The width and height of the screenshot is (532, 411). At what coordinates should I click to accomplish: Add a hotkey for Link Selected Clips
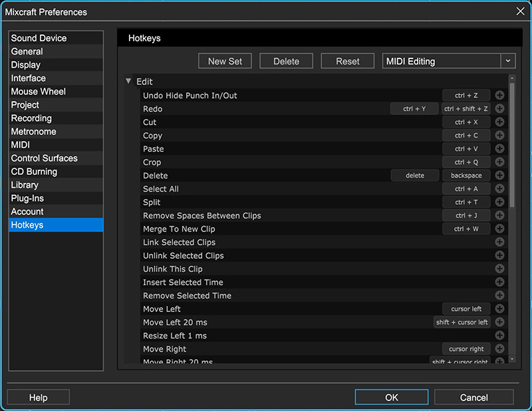(x=499, y=242)
